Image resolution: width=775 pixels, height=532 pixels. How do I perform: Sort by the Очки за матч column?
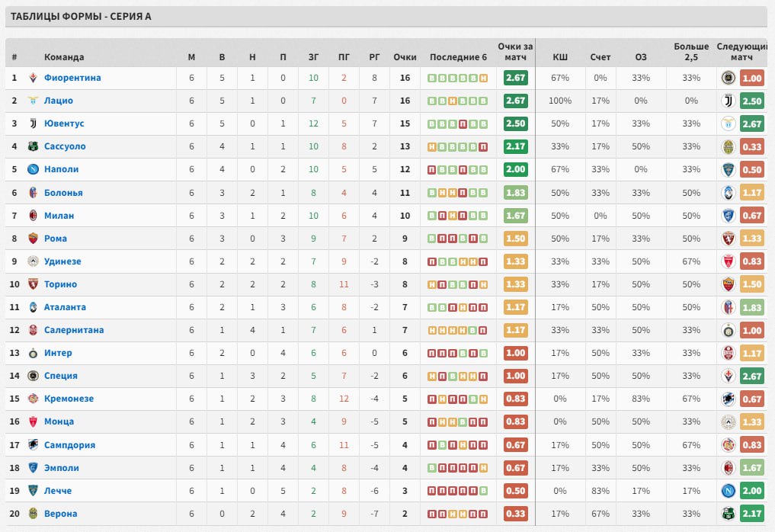[x=515, y=51]
